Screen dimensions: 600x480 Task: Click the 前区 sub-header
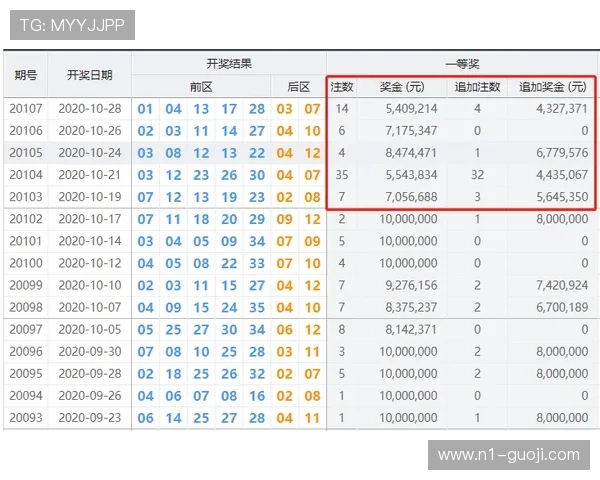point(201,87)
